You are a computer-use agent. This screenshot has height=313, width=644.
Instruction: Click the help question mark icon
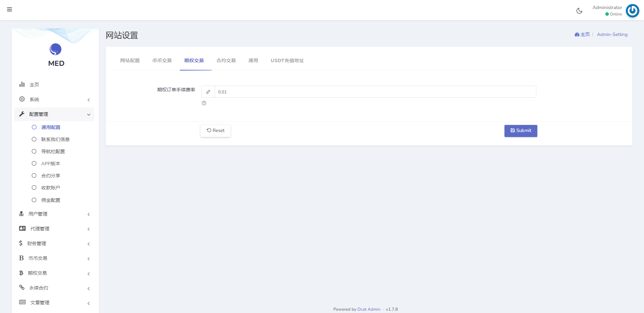click(x=204, y=103)
